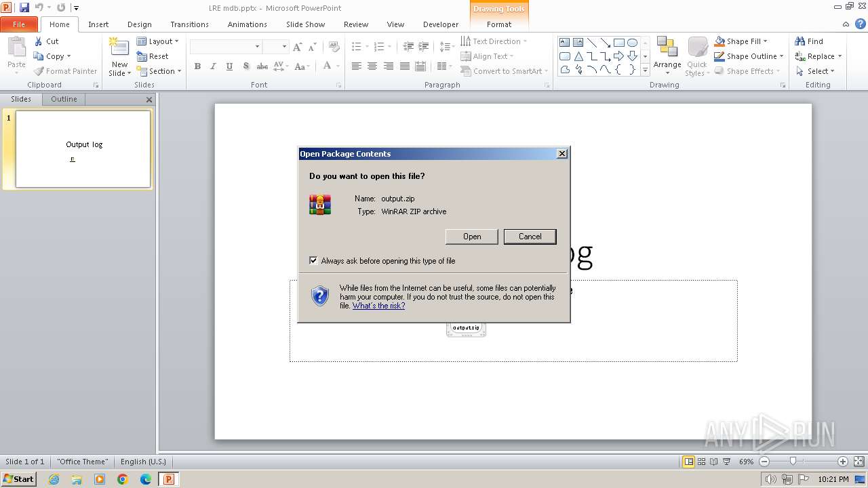Toggle Italic formatting
868x488 pixels.
[213, 66]
